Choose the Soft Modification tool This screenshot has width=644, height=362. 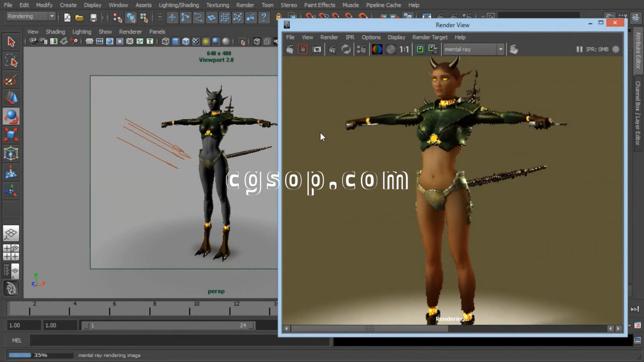click(x=11, y=172)
